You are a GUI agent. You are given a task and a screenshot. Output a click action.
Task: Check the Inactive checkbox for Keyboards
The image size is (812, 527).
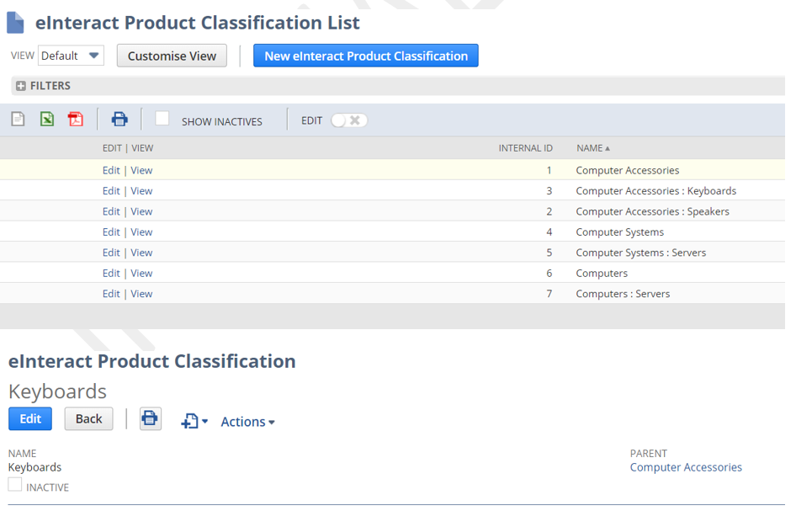click(x=15, y=485)
